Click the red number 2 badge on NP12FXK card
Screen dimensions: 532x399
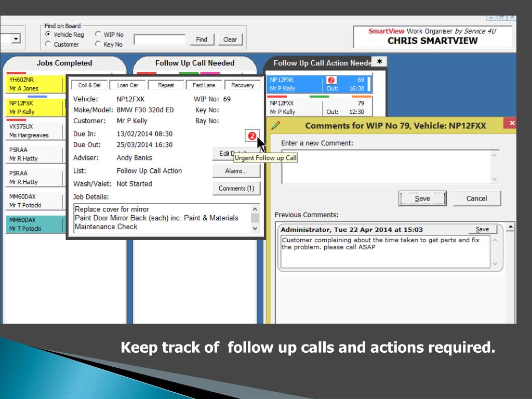[x=331, y=80]
